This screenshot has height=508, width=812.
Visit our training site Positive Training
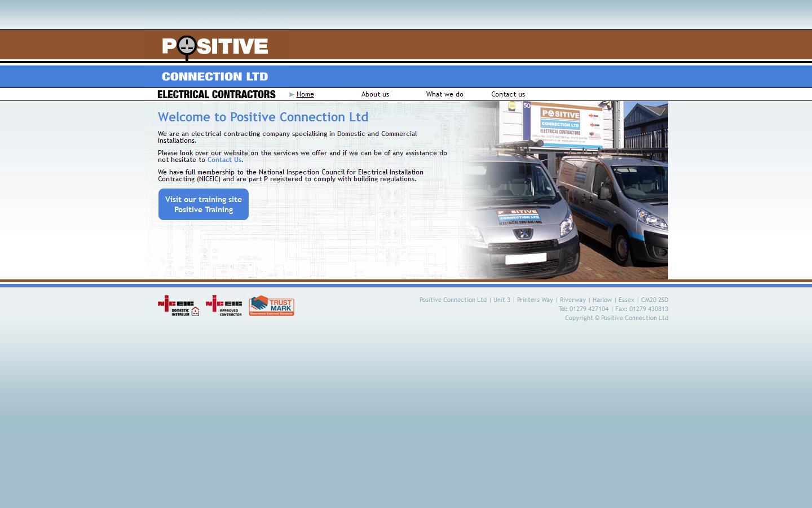tap(203, 204)
